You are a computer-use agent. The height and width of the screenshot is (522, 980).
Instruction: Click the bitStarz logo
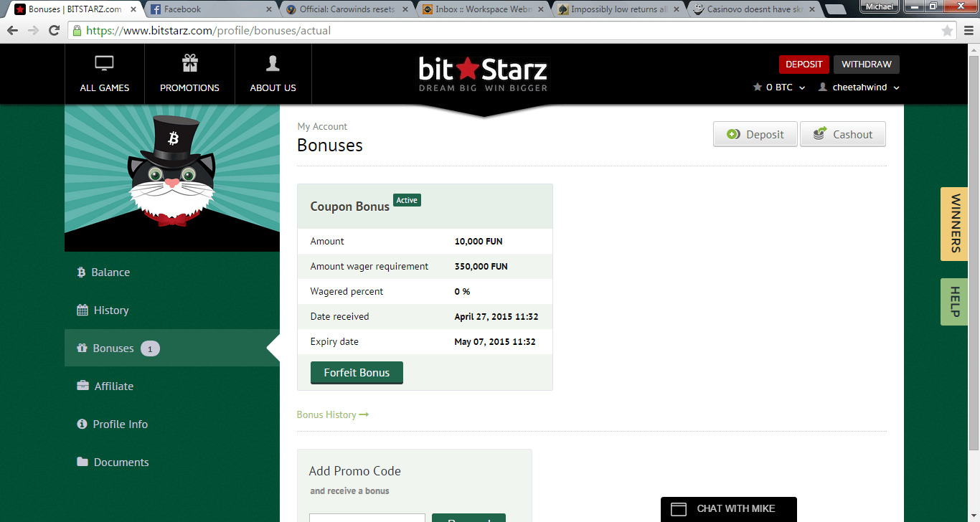click(x=484, y=74)
